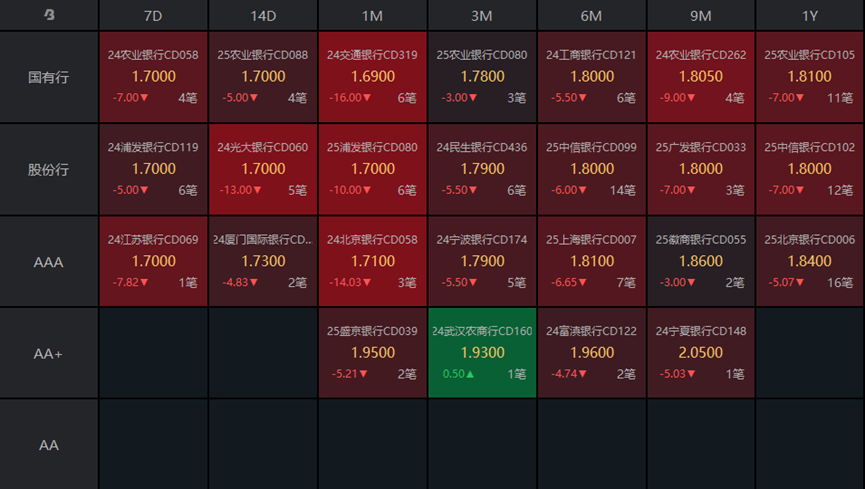The width and height of the screenshot is (865, 489).
Task: Click the 1.8600 yield of 25徽商银行CD055
Action: coord(701,261)
